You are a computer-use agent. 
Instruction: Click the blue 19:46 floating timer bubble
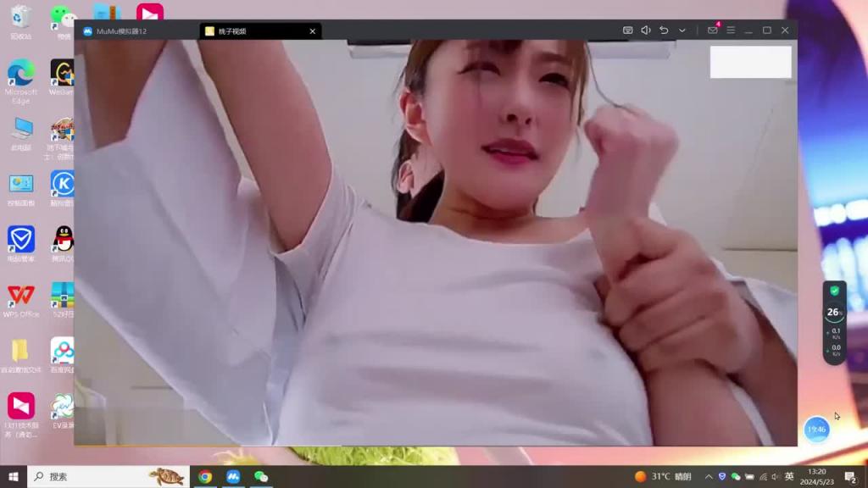click(816, 430)
